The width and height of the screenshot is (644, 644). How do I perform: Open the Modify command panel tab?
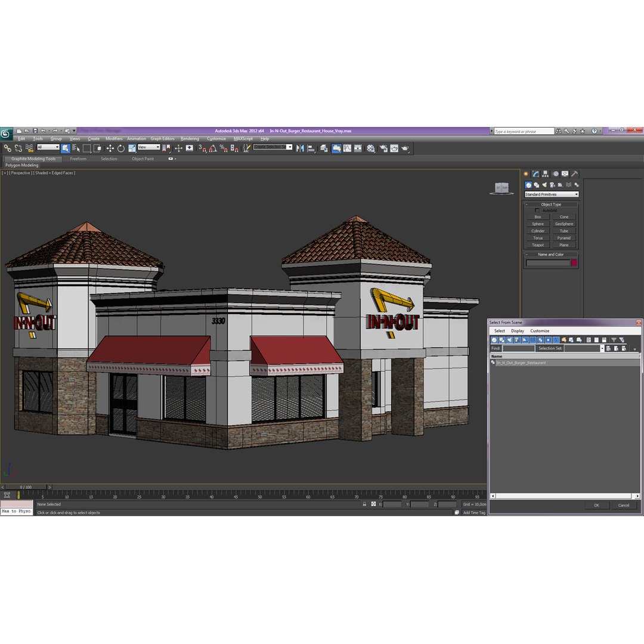click(x=535, y=174)
